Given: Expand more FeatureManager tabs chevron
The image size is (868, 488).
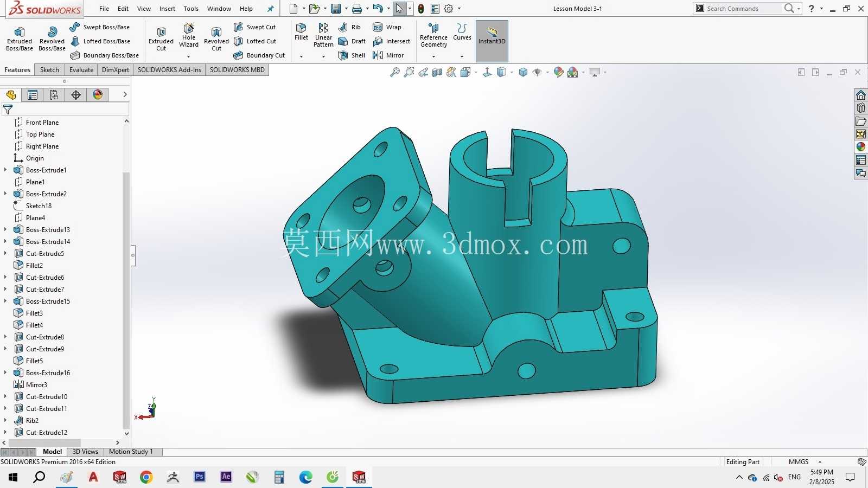Looking at the screenshot, I should [125, 94].
